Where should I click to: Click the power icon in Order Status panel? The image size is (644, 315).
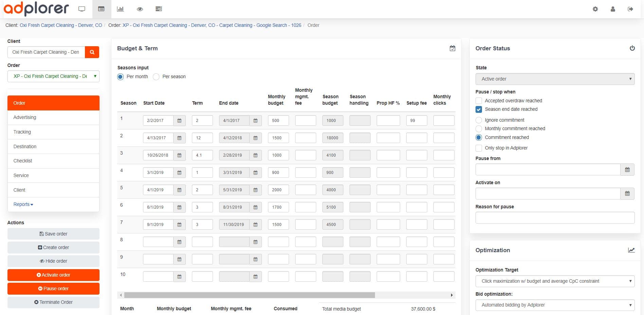pos(632,48)
